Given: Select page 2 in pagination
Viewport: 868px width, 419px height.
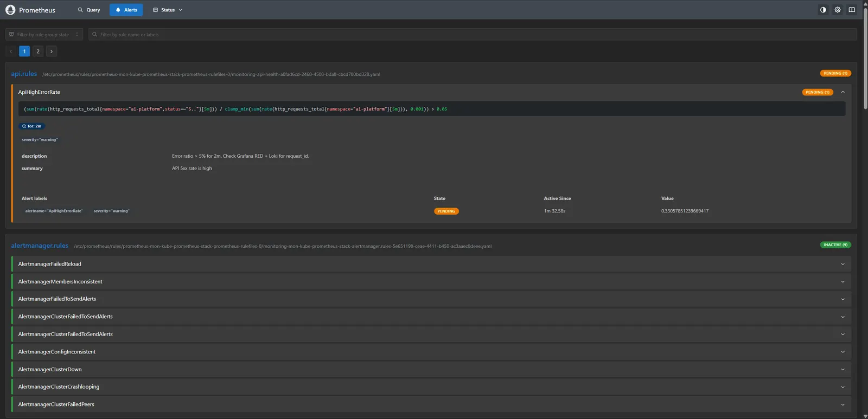Looking at the screenshot, I should (x=38, y=51).
